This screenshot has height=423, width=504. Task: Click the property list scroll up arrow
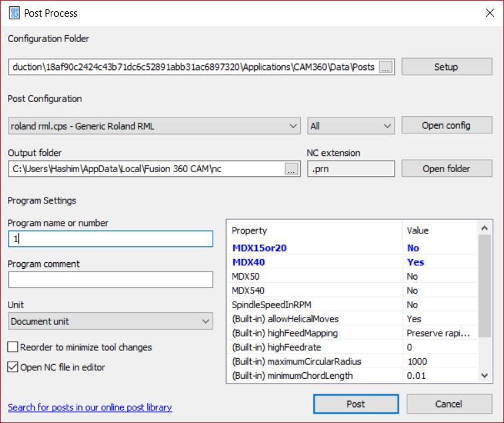485,228
